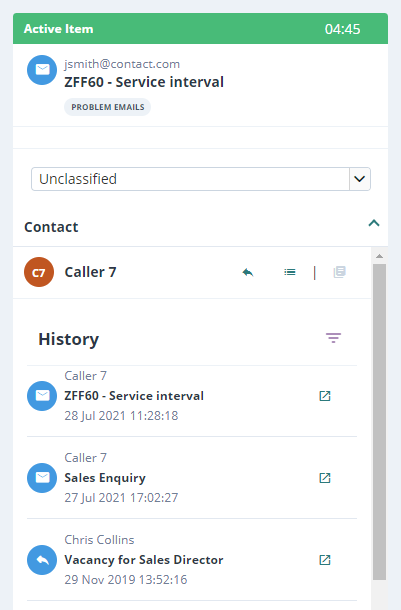This screenshot has height=610, width=401.
Task: Open the Unclassified dropdown arrow
Action: pyautogui.click(x=360, y=179)
